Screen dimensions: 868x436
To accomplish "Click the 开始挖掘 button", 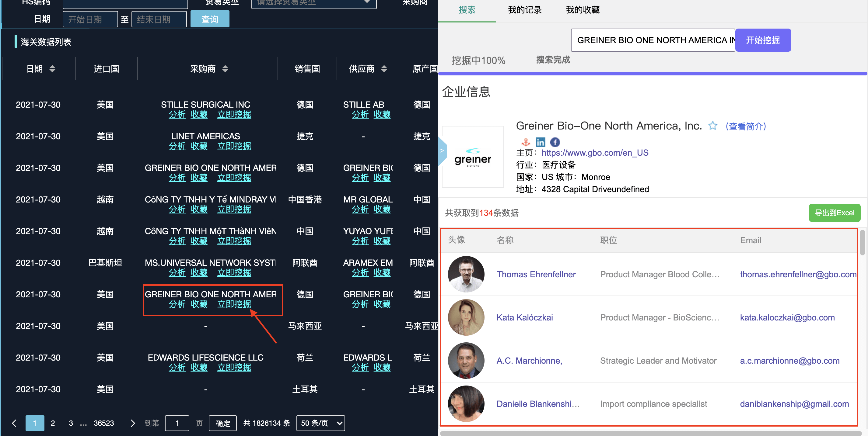I will [x=763, y=40].
